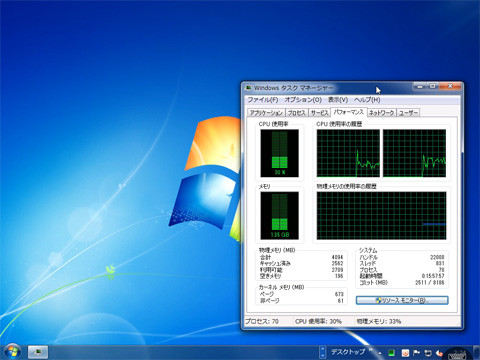Click first CPU history graph
480x360 pixels.
[x=348, y=153]
